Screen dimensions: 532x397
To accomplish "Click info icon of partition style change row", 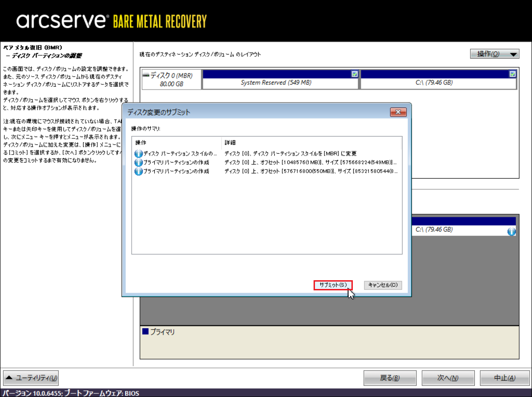I will (139, 154).
